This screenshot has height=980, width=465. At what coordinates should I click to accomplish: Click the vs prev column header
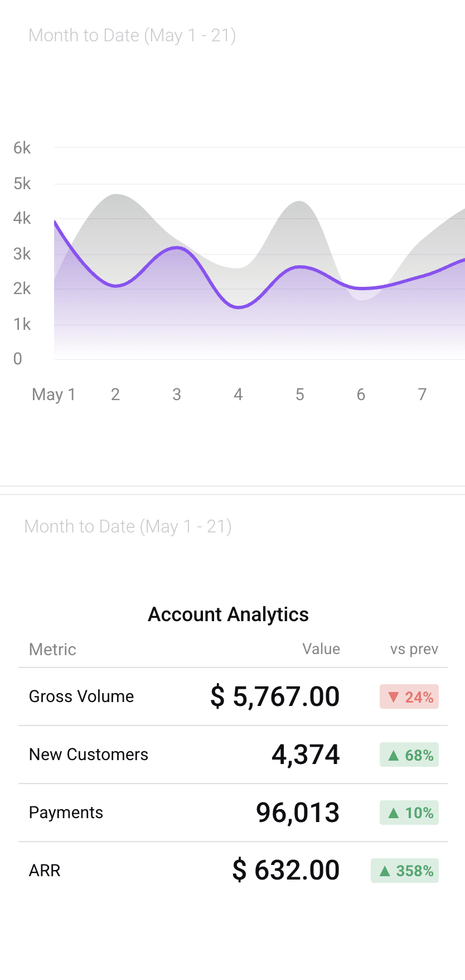pyautogui.click(x=414, y=649)
